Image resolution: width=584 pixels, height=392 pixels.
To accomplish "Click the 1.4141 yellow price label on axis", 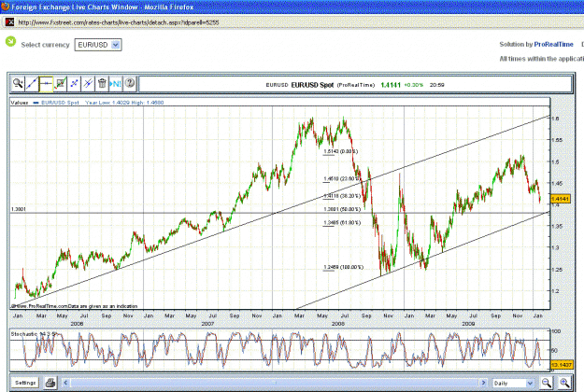I will (x=560, y=199).
